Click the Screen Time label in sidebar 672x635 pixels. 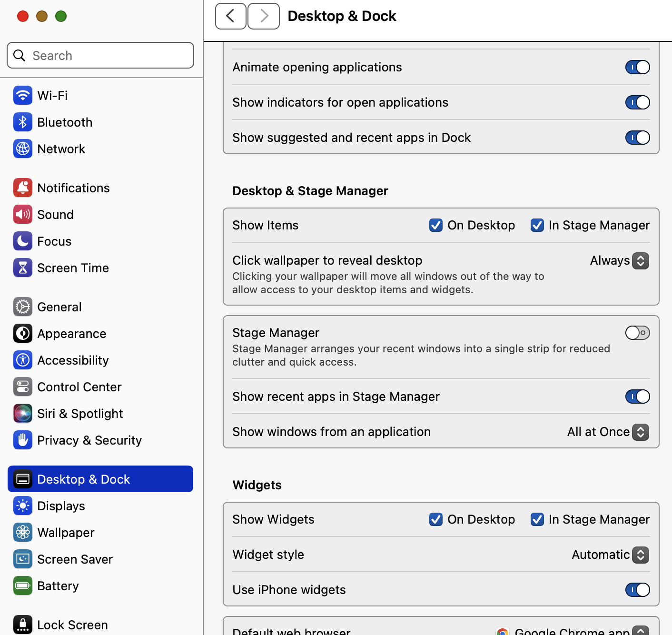(73, 268)
